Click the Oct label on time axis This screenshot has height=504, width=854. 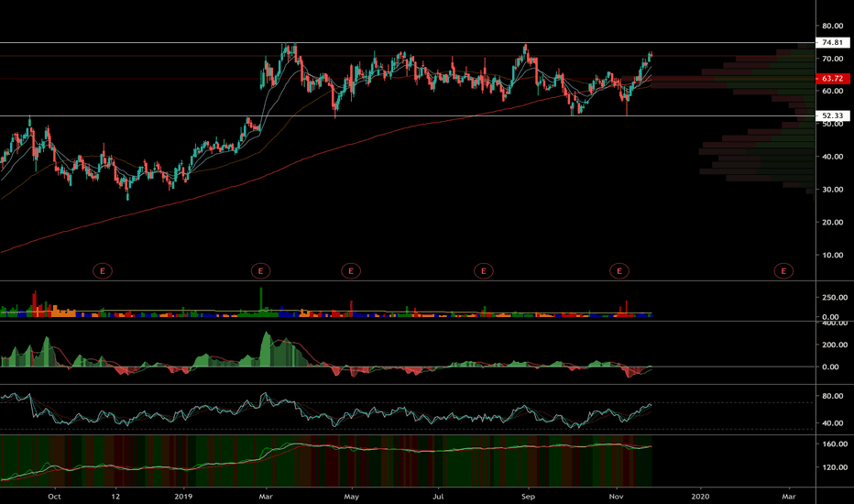tap(54, 497)
